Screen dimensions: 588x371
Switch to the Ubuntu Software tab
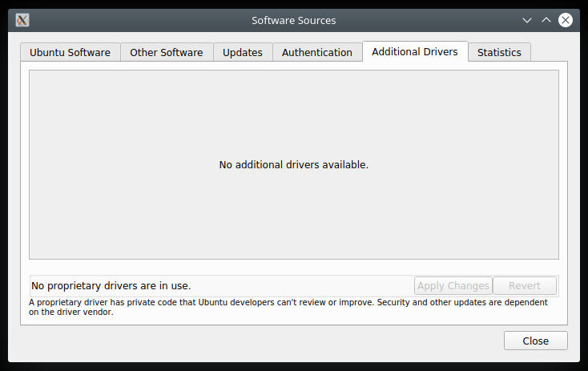[70, 52]
